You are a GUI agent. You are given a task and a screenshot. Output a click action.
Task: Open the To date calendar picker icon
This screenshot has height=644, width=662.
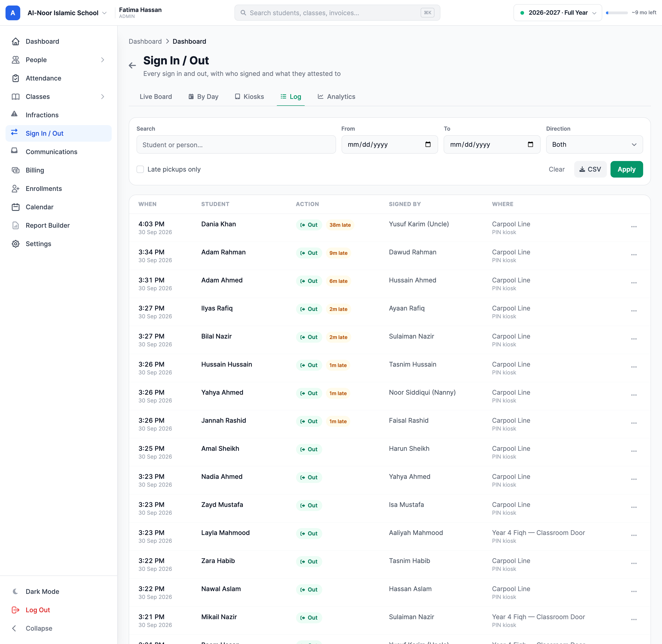[530, 144]
